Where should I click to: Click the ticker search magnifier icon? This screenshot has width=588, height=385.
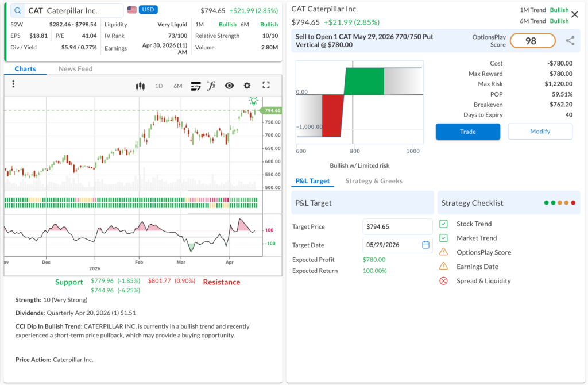pyautogui.click(x=18, y=11)
